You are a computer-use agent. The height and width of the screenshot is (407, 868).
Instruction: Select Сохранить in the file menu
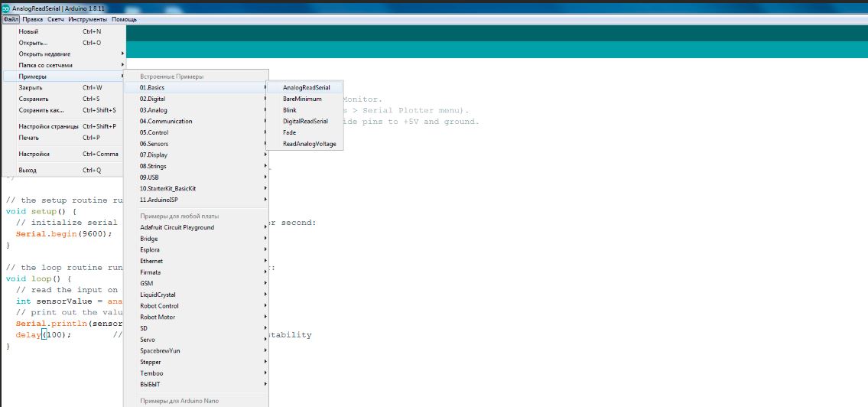tap(63, 99)
